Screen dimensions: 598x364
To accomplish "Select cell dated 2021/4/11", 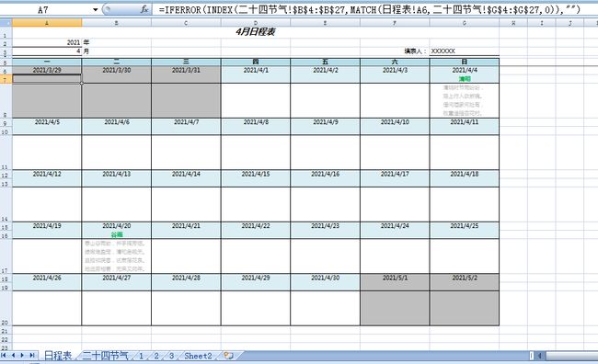I will coord(464,122).
